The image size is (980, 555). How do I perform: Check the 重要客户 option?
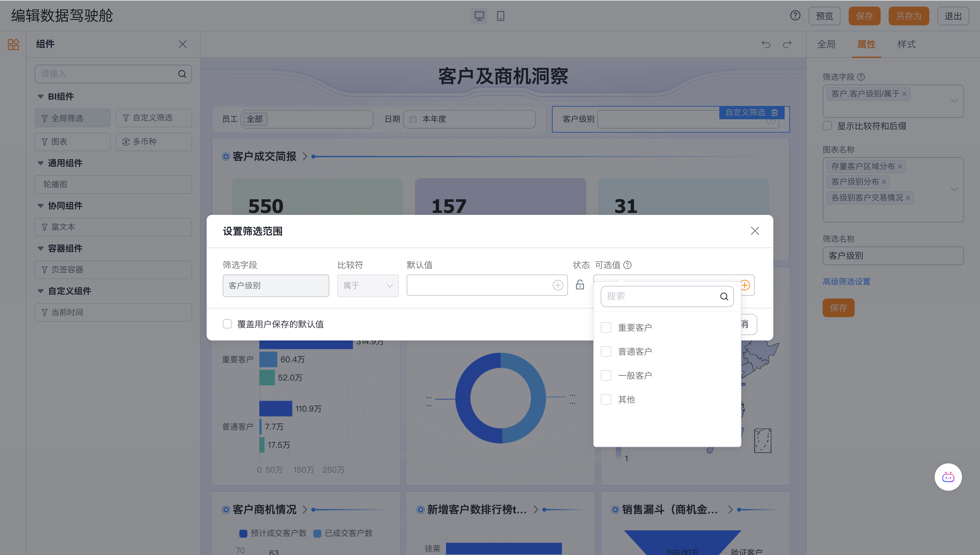coord(606,327)
